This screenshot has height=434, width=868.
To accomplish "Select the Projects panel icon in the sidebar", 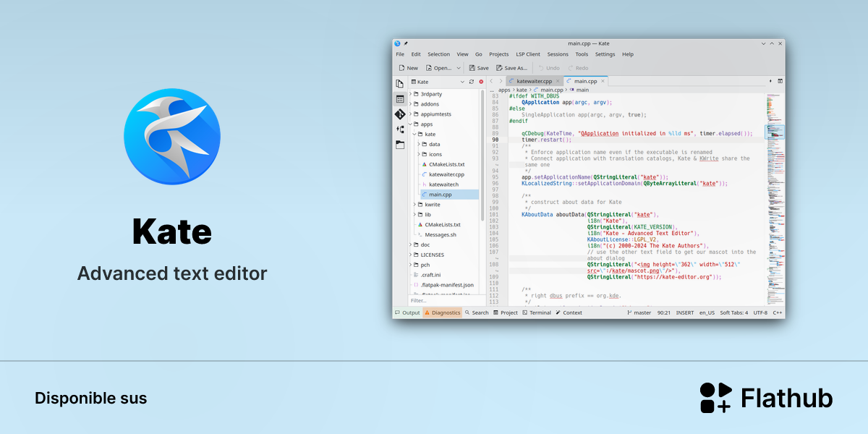I will click(400, 98).
